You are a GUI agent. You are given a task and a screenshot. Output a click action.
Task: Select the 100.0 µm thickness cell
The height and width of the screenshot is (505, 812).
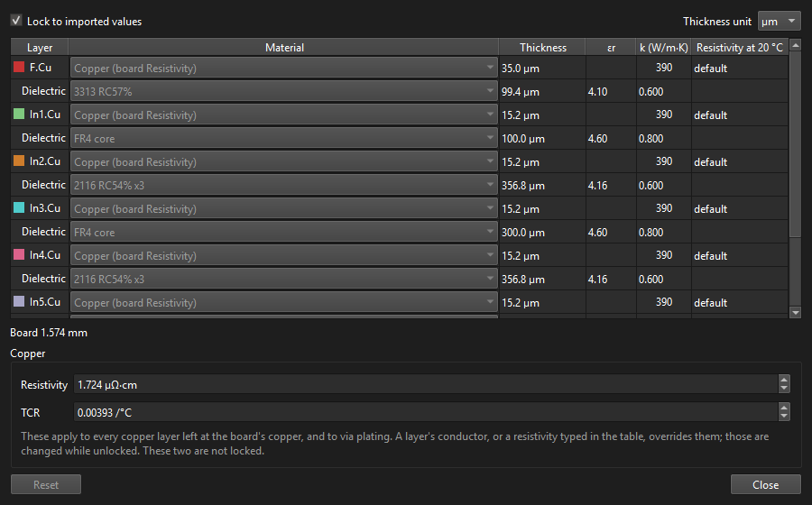[x=542, y=138]
